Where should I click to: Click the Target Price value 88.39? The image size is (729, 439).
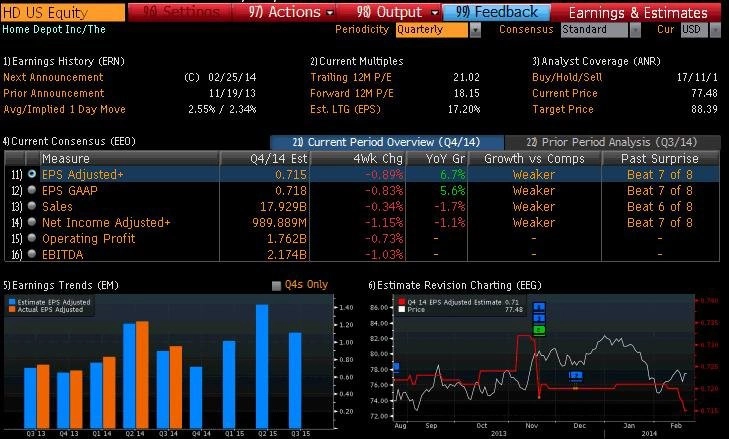tap(704, 109)
